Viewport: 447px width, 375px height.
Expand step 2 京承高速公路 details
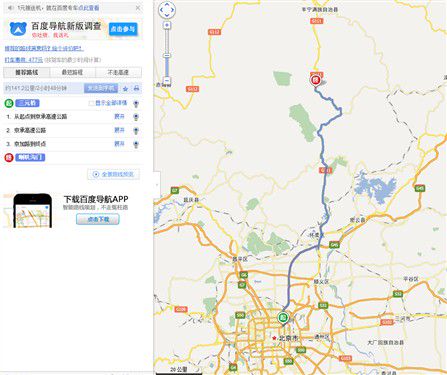pos(119,130)
